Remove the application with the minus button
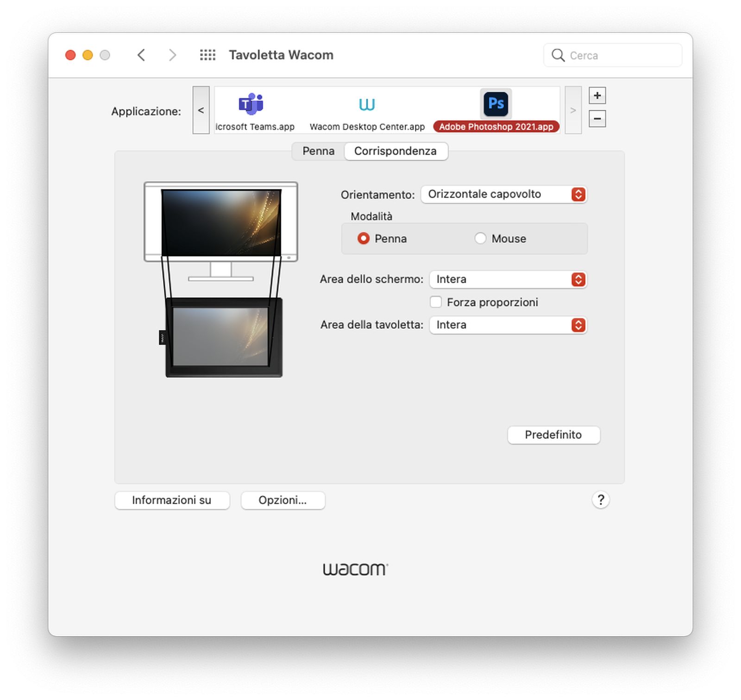Image resolution: width=741 pixels, height=700 pixels. point(597,119)
